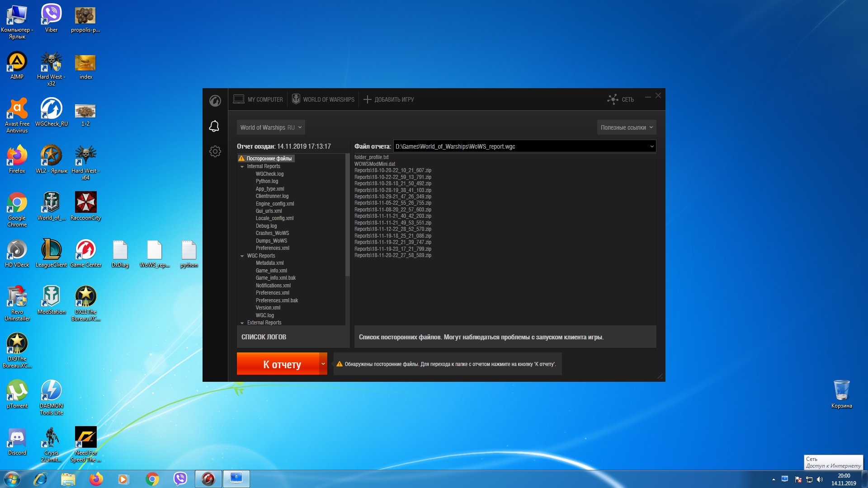The height and width of the screenshot is (488, 868).
Task: Expand the Полезные ссылки dropdown
Action: click(x=627, y=127)
